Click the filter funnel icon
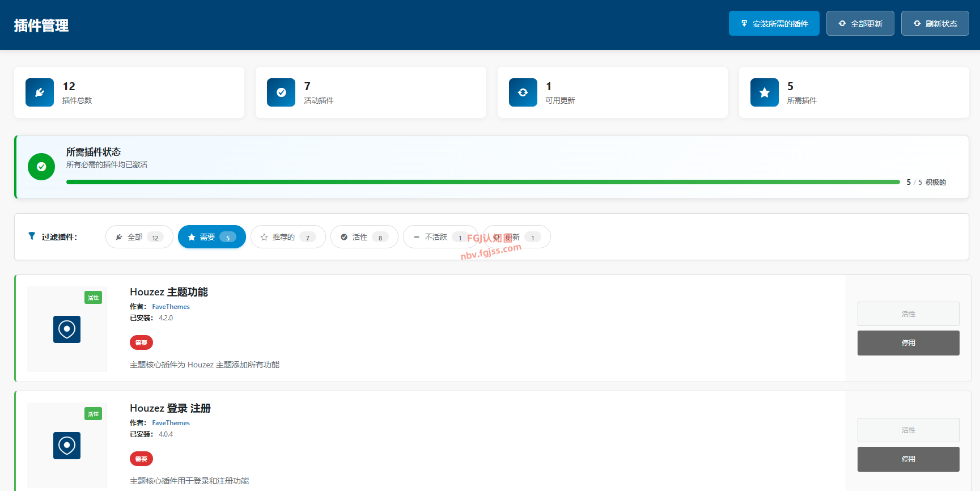Viewport: 980px width, 491px height. pos(32,236)
